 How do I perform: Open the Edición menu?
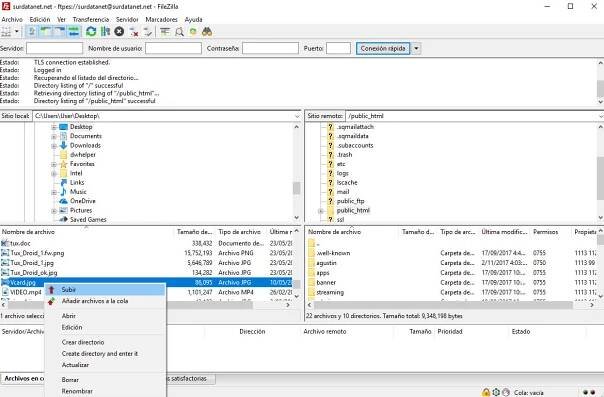click(x=40, y=19)
